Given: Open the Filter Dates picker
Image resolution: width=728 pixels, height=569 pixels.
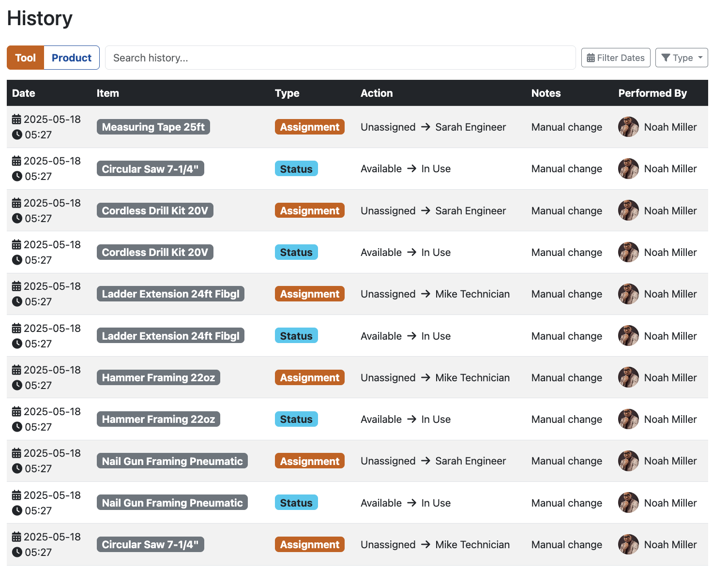Looking at the screenshot, I should (x=616, y=58).
